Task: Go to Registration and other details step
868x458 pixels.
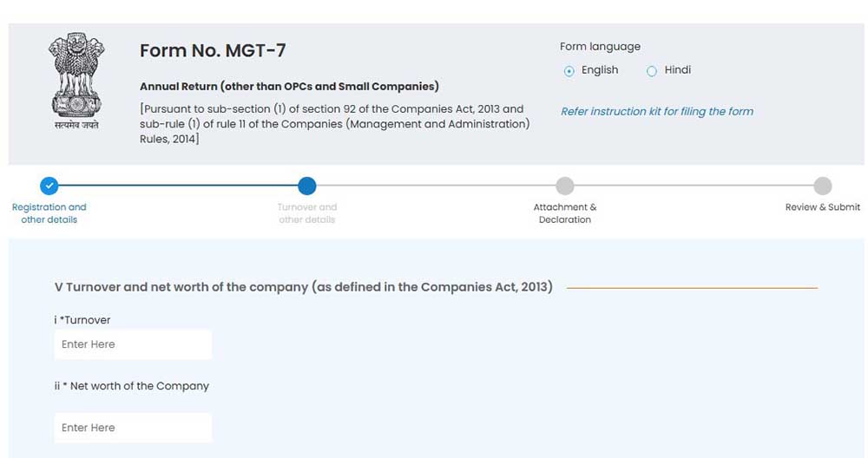Action: tap(49, 213)
